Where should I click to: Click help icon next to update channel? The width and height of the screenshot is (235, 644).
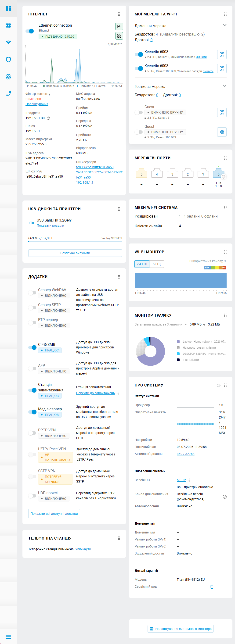coord(225,497)
